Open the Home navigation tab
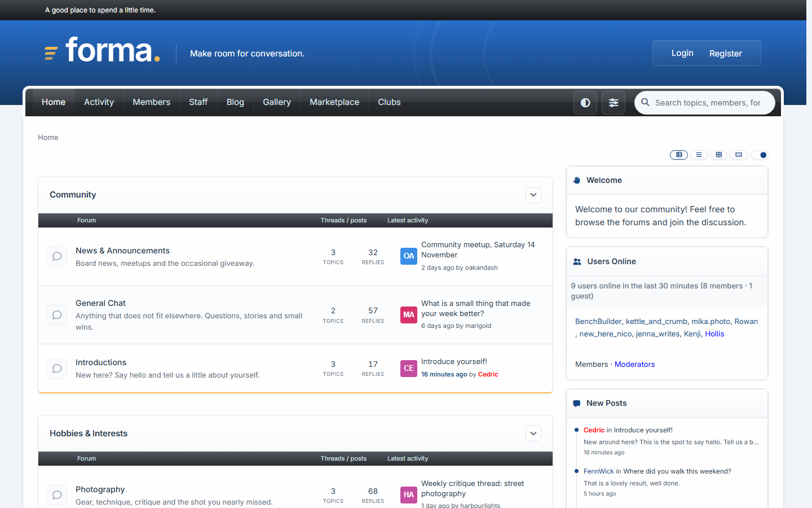 (x=54, y=102)
